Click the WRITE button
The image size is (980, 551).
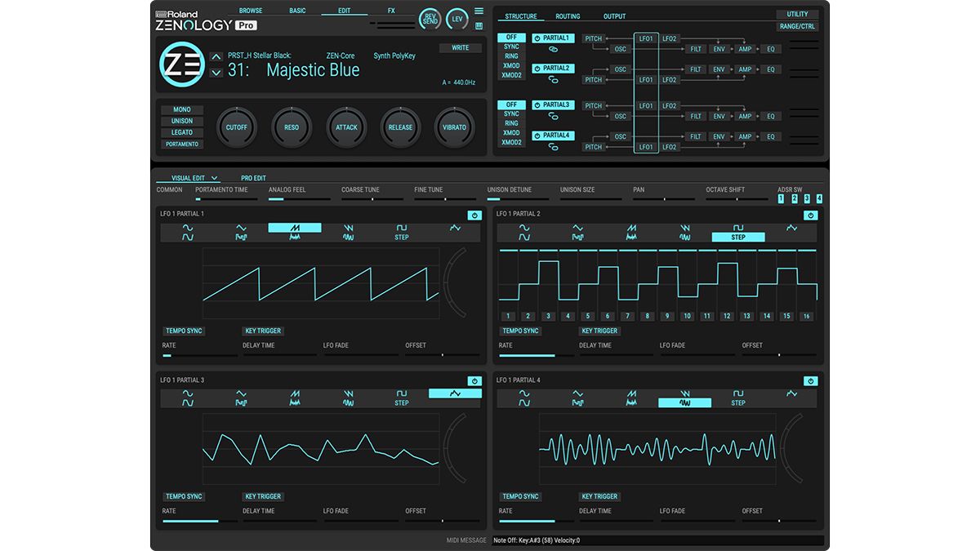click(460, 47)
